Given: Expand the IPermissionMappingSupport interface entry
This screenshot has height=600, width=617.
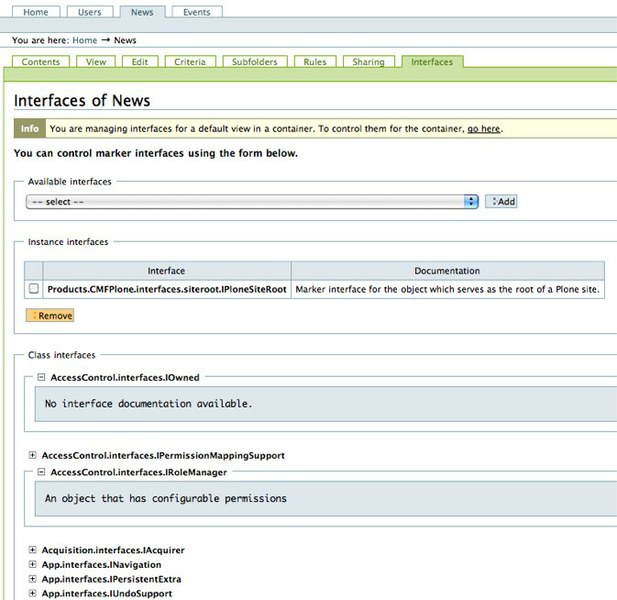Looking at the screenshot, I should click(x=33, y=455).
